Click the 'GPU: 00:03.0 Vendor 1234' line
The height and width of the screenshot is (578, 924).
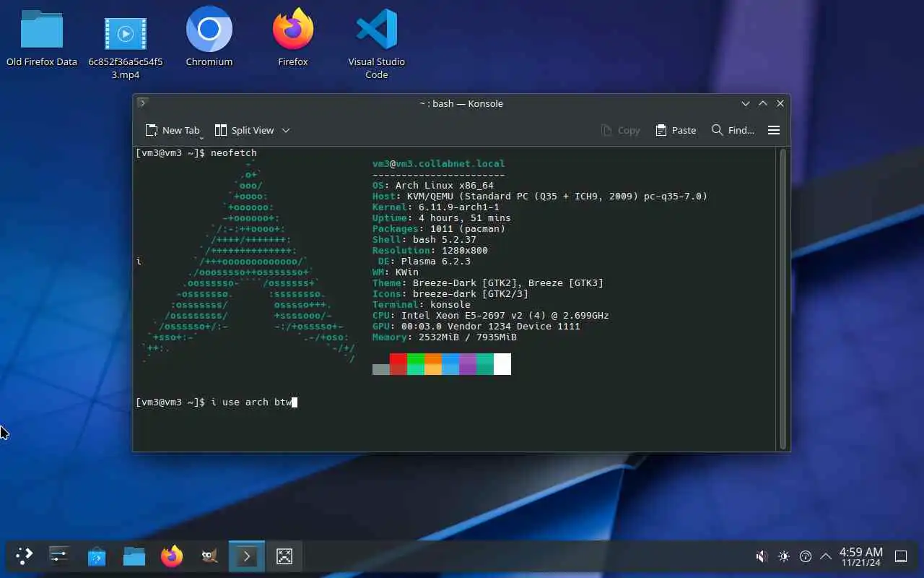click(x=476, y=327)
